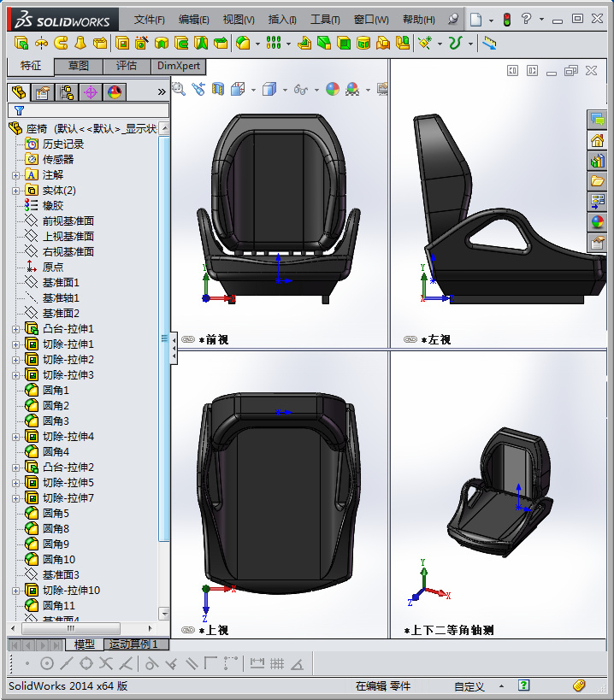This screenshot has height=700, width=614.
Task: Click the feature tree scroll-down arrow
Action: pyautogui.click(x=164, y=614)
